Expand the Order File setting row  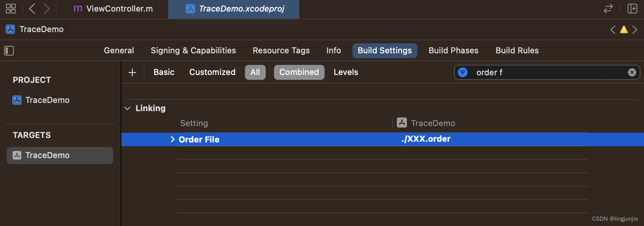click(x=172, y=139)
